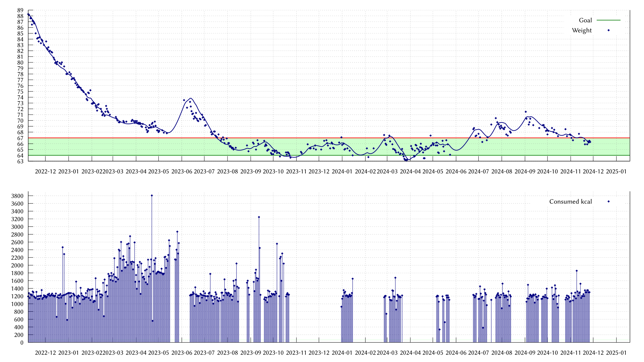The height and width of the screenshot is (362, 644).
Task: Click the green Goal legend line sample
Action: [x=608, y=20]
